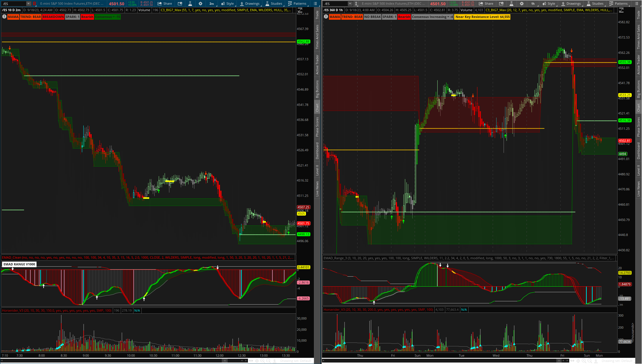
Task: Expand the /ES symbol dropdown in left chart
Action: click(x=29, y=4)
